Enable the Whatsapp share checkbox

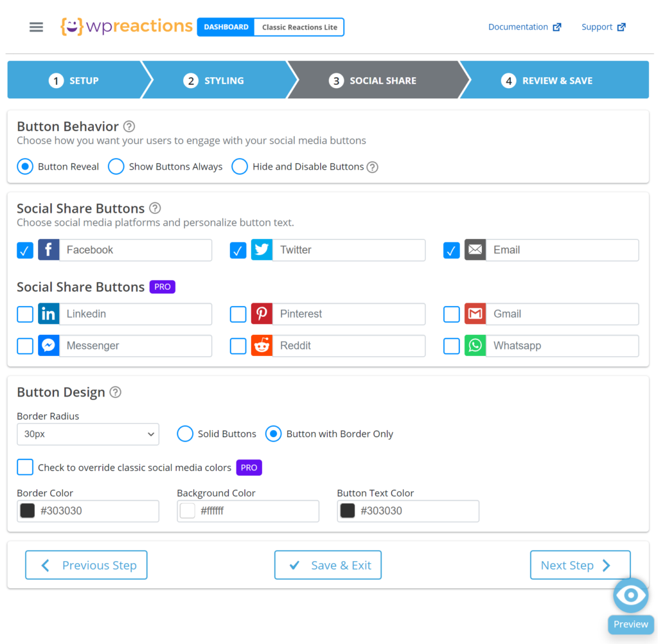click(x=452, y=346)
